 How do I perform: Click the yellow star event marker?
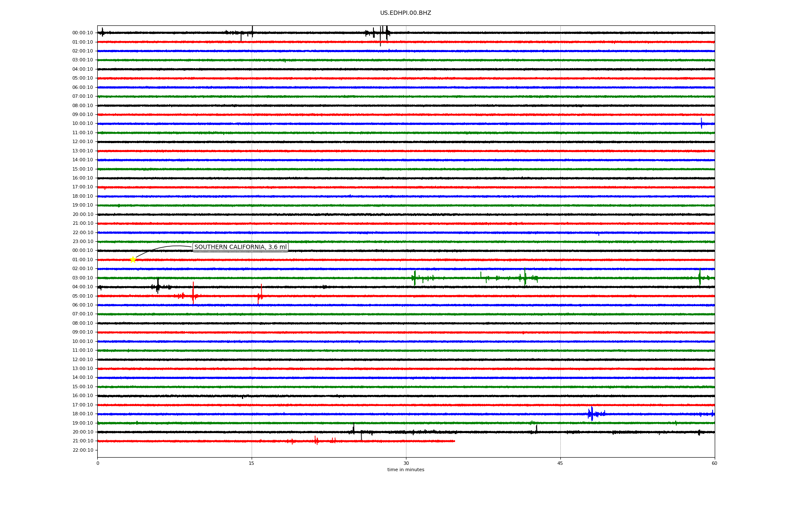[133, 260]
